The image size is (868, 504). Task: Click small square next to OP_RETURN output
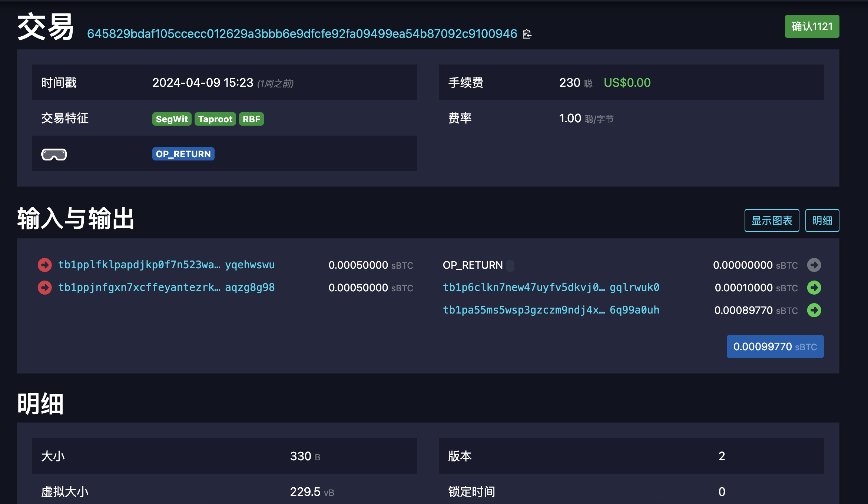[x=510, y=265]
